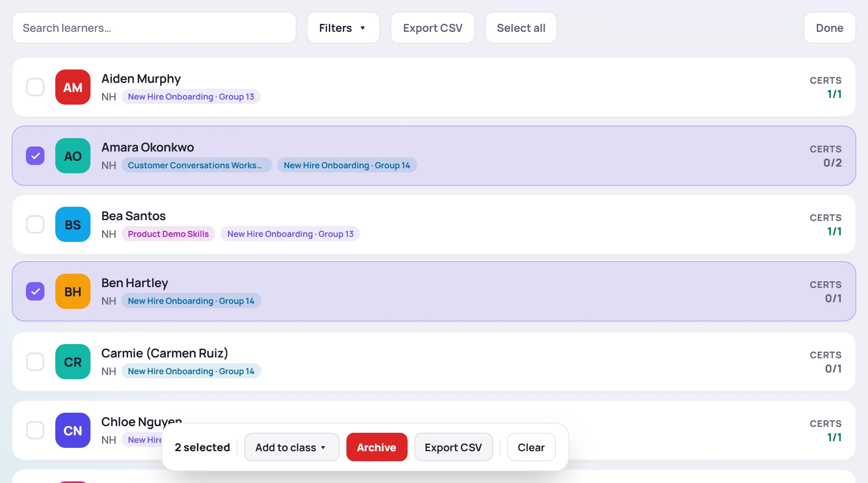Tick the checkbox for Carmie (Carmen Ruiz)

coord(35,362)
